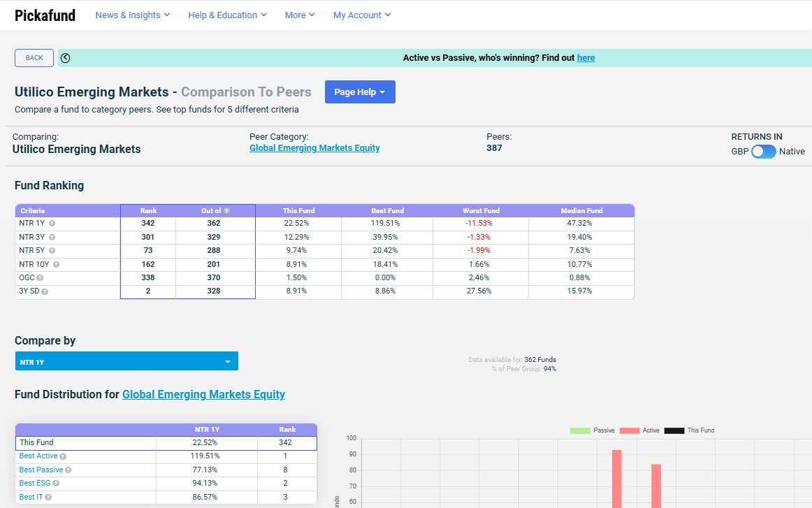Click the 77.13% Best Passive value
The width and height of the screenshot is (812, 508).
point(205,470)
